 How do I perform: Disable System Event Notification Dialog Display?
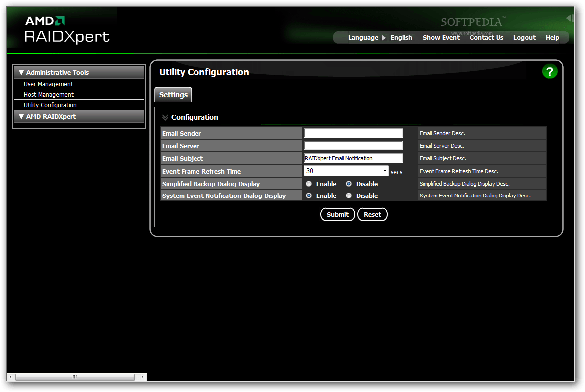coord(349,196)
